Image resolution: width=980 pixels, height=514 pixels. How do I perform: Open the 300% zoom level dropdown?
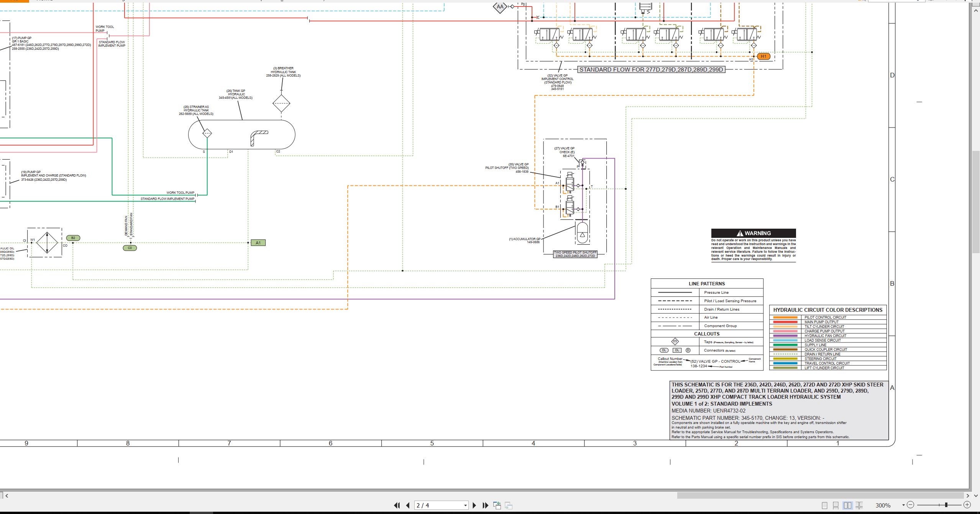[903, 505]
